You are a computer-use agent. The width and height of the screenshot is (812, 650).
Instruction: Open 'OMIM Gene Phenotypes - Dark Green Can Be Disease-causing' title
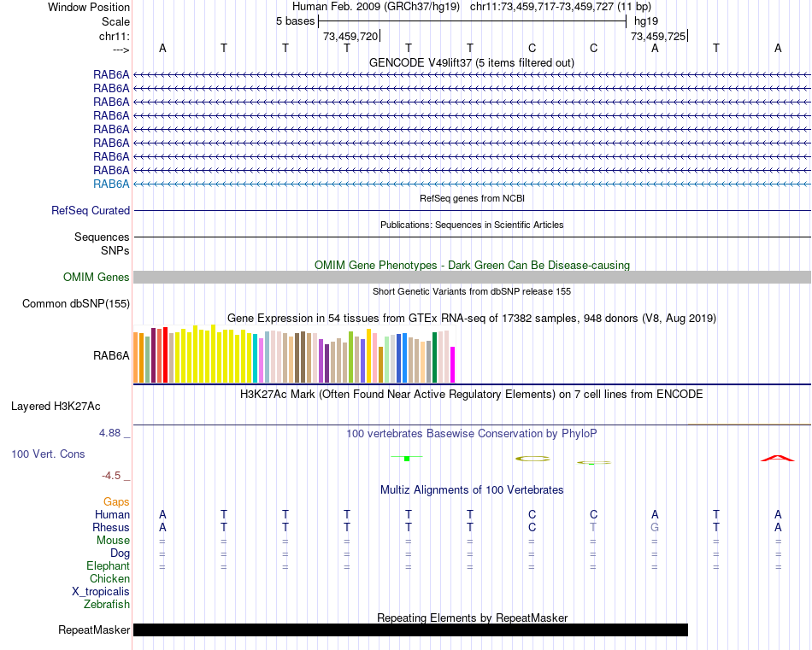(x=473, y=265)
